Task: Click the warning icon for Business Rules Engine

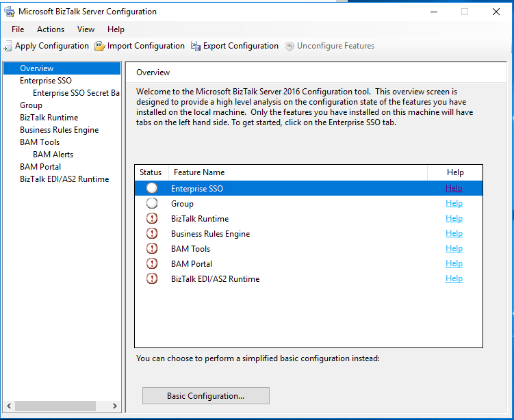Action: [x=152, y=233]
